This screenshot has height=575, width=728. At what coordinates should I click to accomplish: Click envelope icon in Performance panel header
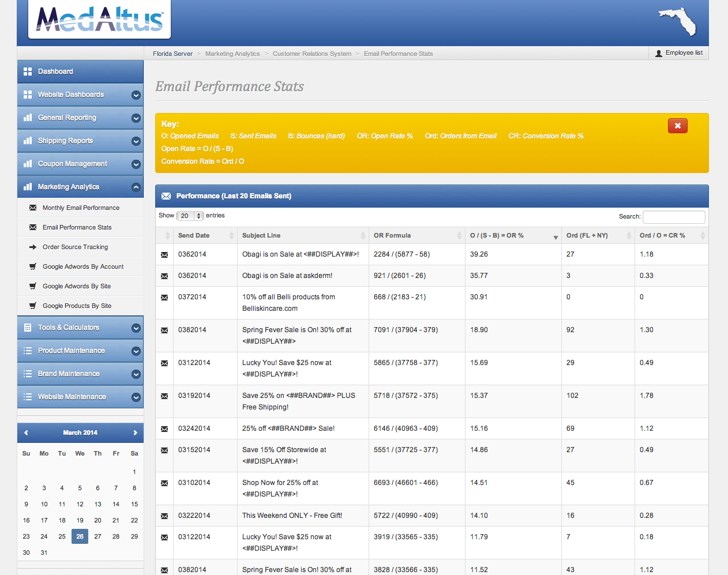(166, 196)
